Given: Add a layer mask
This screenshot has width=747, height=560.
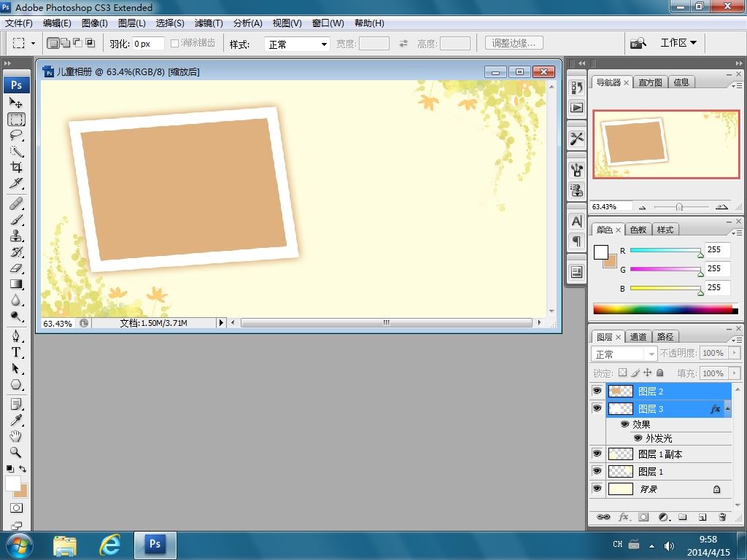Looking at the screenshot, I should (x=643, y=517).
